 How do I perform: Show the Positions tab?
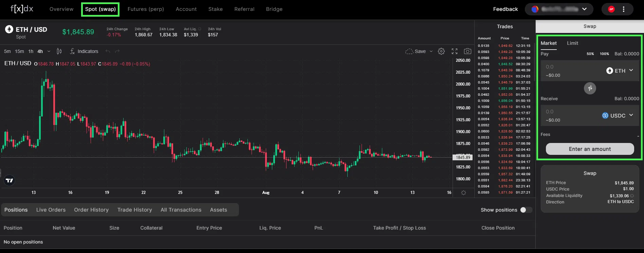tap(16, 210)
